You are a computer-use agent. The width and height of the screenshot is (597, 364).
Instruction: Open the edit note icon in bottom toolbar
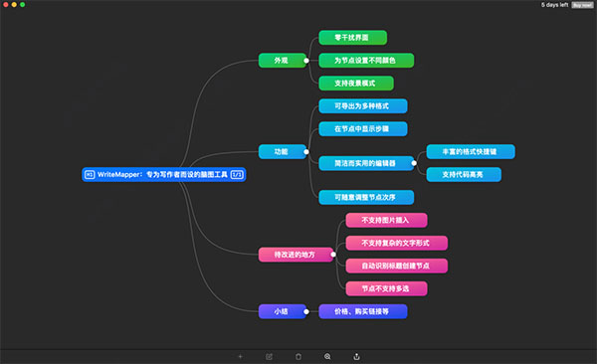pos(270,357)
